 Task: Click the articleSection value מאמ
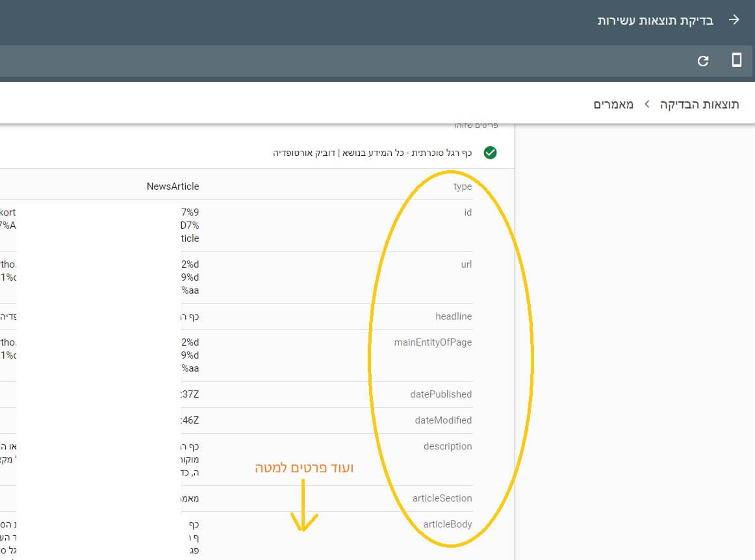(190, 498)
